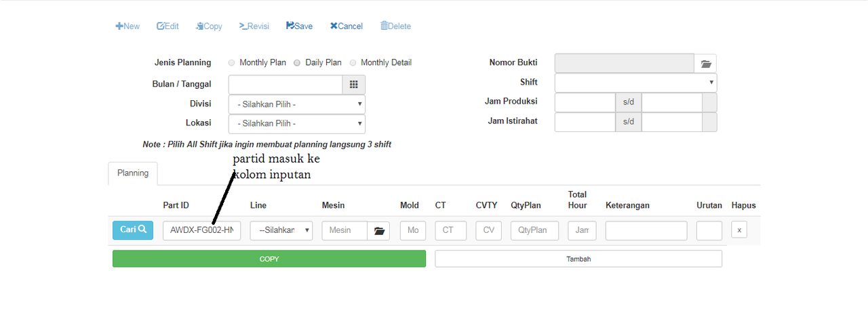Open calendar picker beside Bulan / Tanggal
Screen dimensions: 868x323
353,85
